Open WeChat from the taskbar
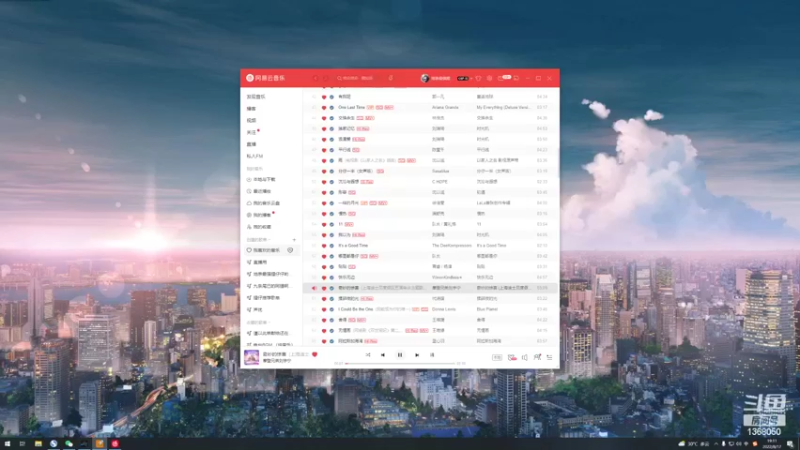Image resolution: width=800 pixels, height=450 pixels. point(69,443)
